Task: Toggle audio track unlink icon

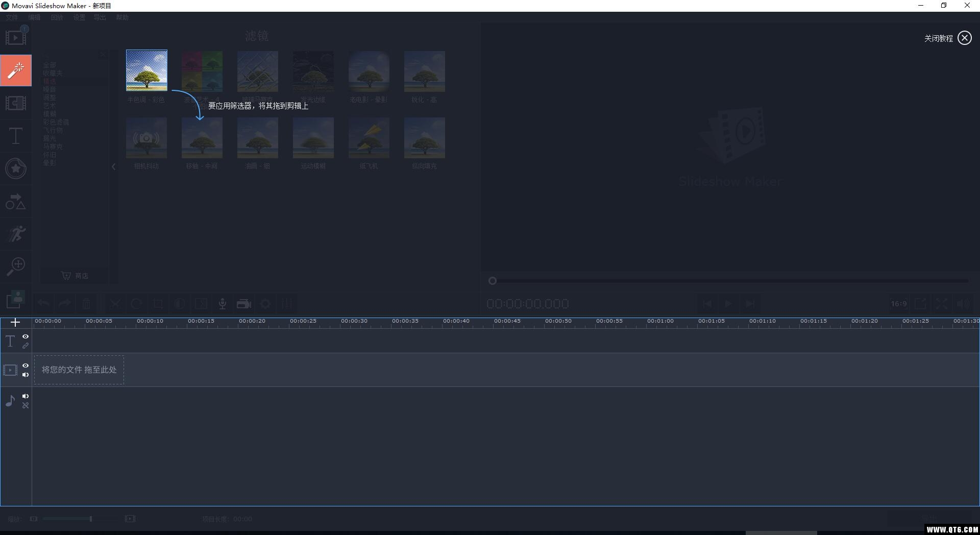Action: (26, 405)
